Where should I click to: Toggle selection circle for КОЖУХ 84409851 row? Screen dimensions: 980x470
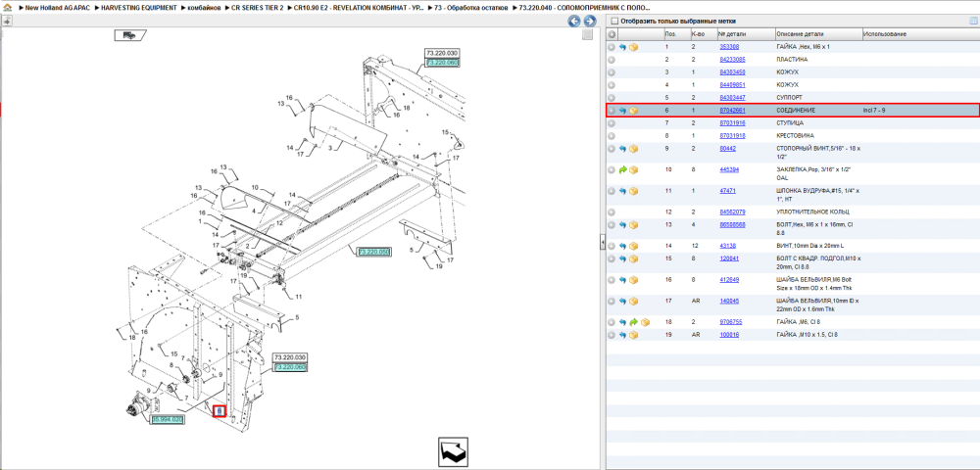[612, 85]
